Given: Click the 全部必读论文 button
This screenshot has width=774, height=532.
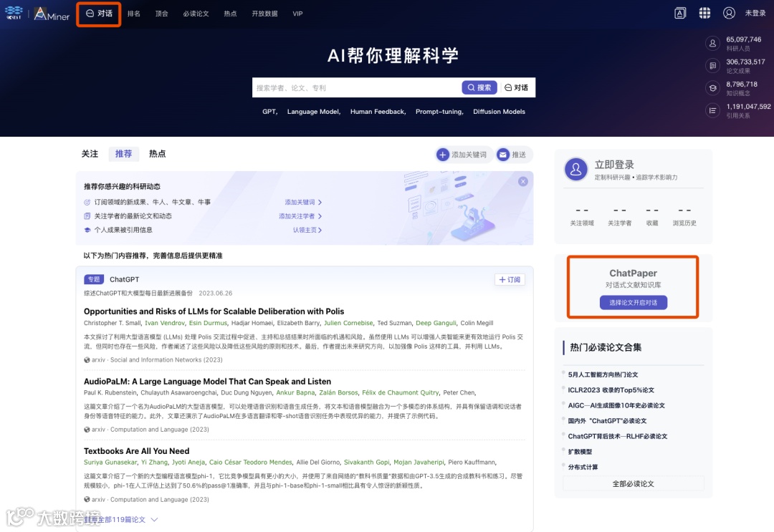Looking at the screenshot, I should click(x=634, y=484).
